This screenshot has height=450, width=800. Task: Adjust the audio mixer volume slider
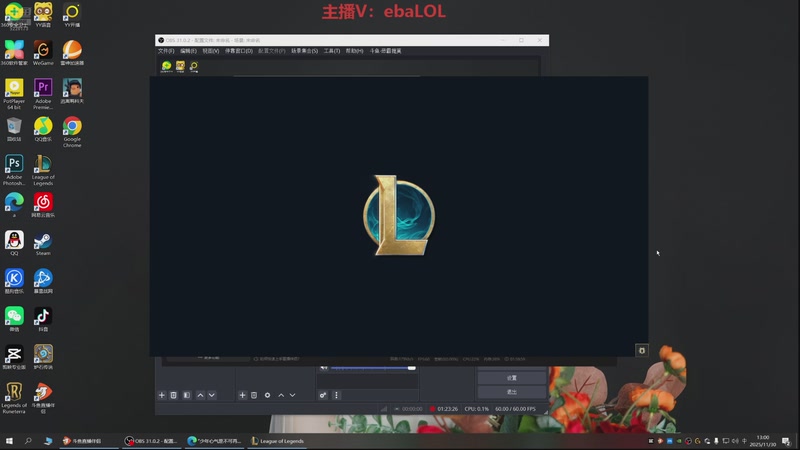point(373,368)
